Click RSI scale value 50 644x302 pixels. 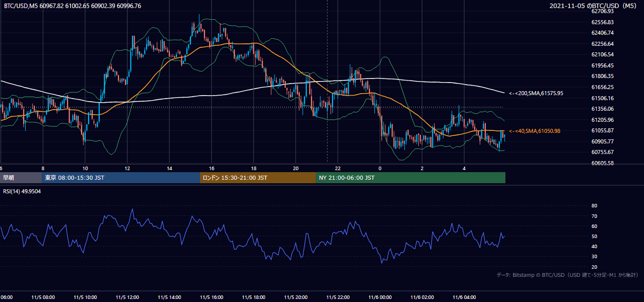pos(594,236)
